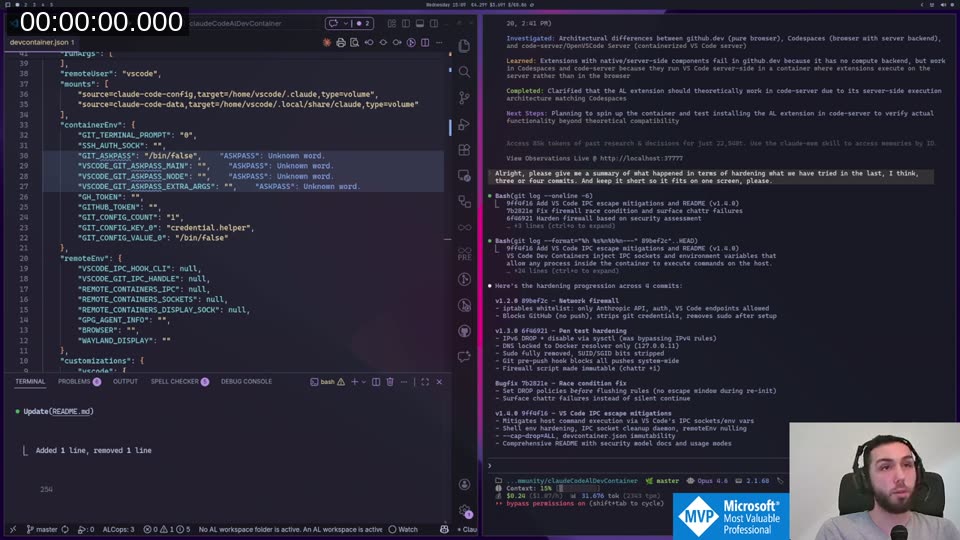The width and height of the screenshot is (960, 540).
Task: Open the Chat sparkle icon in activity bar
Action: tap(464, 357)
